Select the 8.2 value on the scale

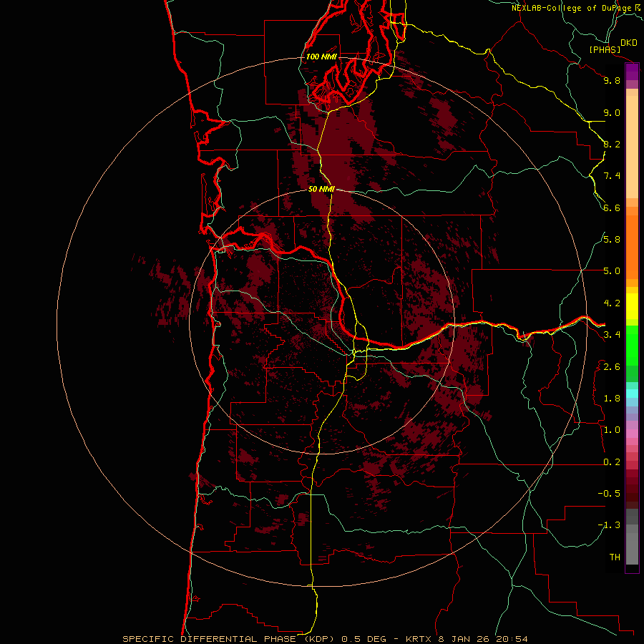[612, 144]
